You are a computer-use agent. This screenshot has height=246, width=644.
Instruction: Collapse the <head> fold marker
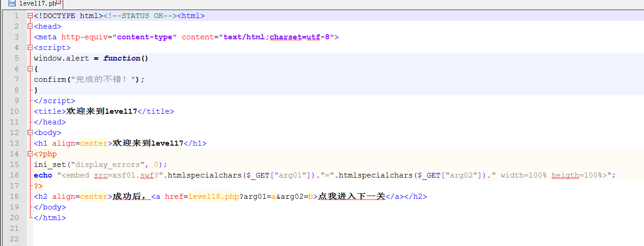30,26
